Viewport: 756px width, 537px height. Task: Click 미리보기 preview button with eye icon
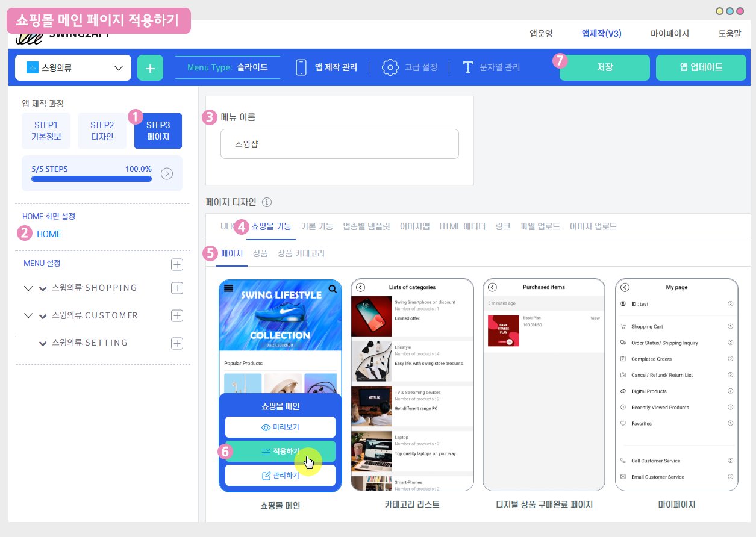[x=280, y=427]
